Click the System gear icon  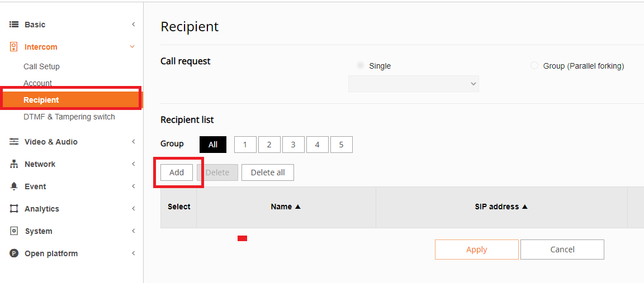(x=14, y=231)
